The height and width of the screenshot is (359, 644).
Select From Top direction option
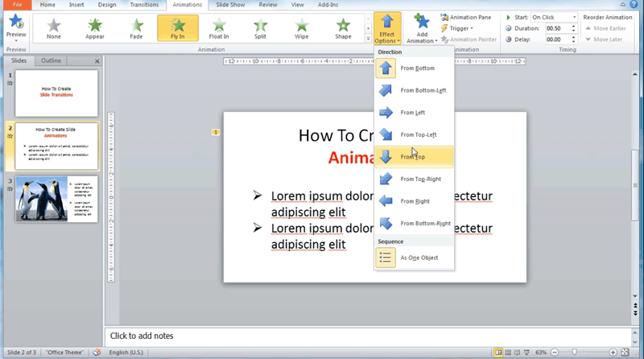pyautogui.click(x=386, y=157)
